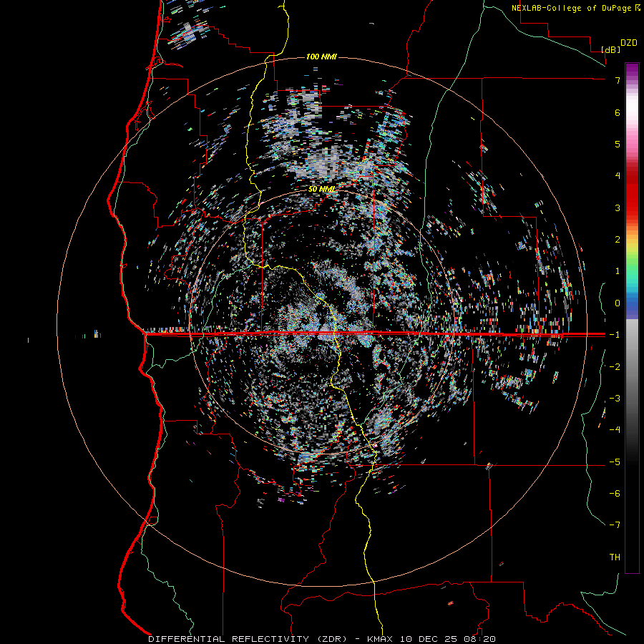This screenshot has width=644, height=644.
Task: Click the -6 value on the color scale
Action: click(615, 494)
